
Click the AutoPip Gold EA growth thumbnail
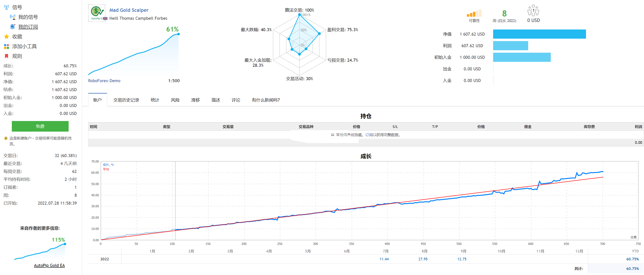point(40,251)
